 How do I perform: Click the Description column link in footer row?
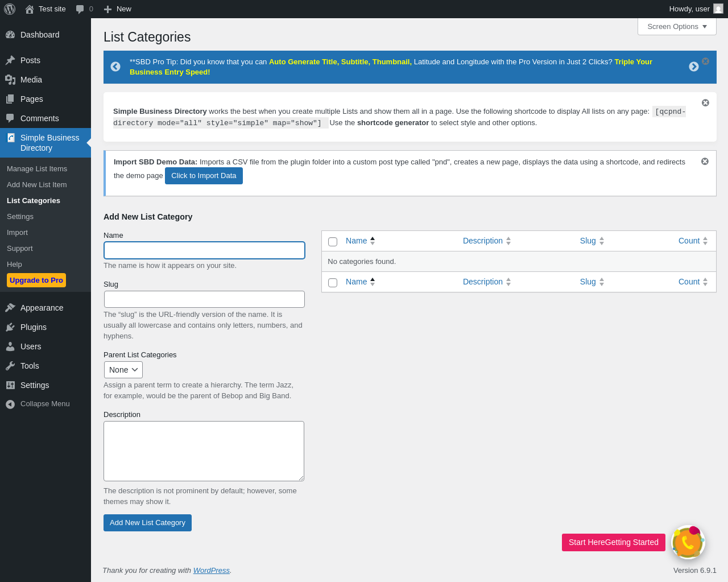click(x=483, y=282)
